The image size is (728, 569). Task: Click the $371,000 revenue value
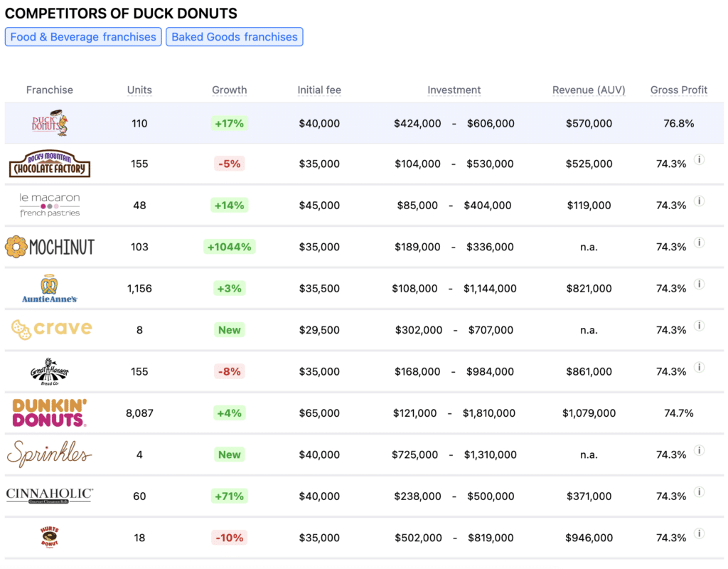589,496
